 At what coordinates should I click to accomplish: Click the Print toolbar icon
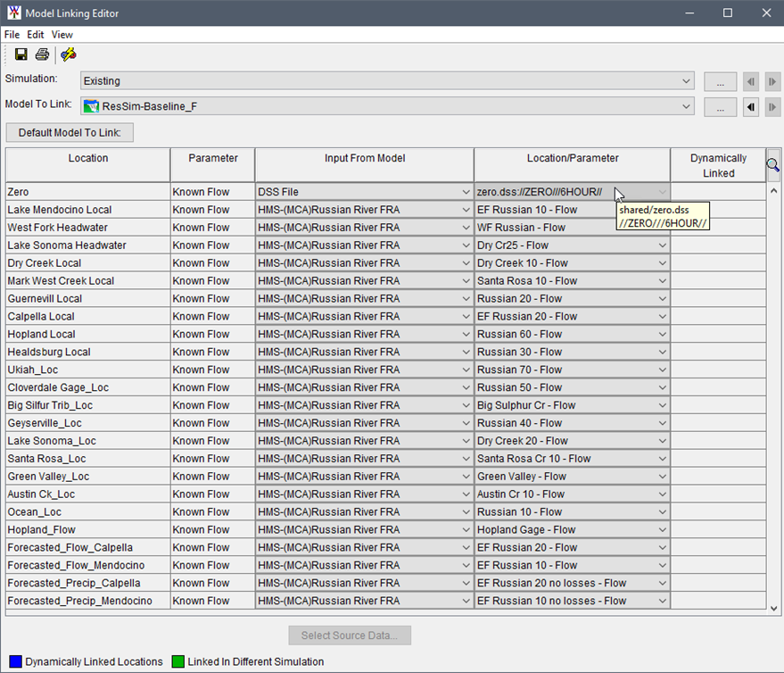[41, 54]
